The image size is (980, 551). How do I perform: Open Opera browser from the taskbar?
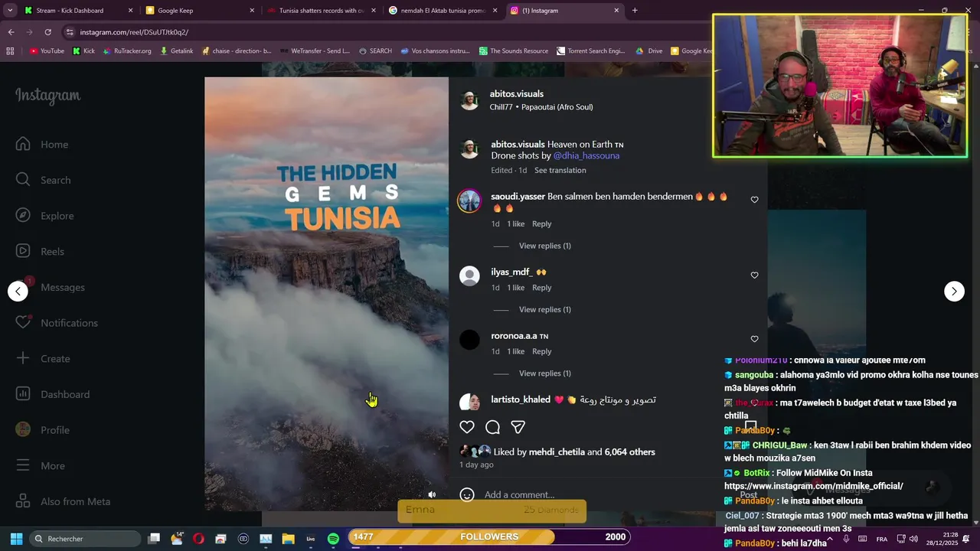click(199, 539)
